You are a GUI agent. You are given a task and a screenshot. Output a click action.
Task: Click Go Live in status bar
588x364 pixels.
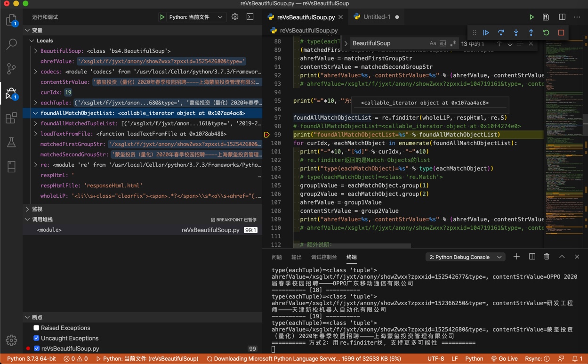(504, 359)
